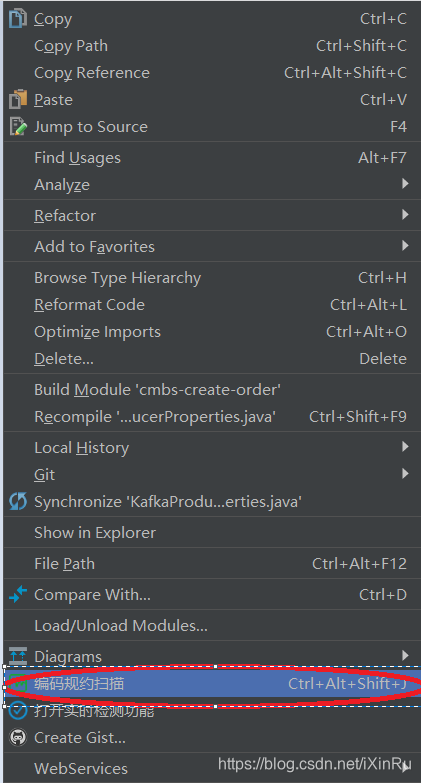
Task: Open Show in Explorer
Action: pos(212,532)
